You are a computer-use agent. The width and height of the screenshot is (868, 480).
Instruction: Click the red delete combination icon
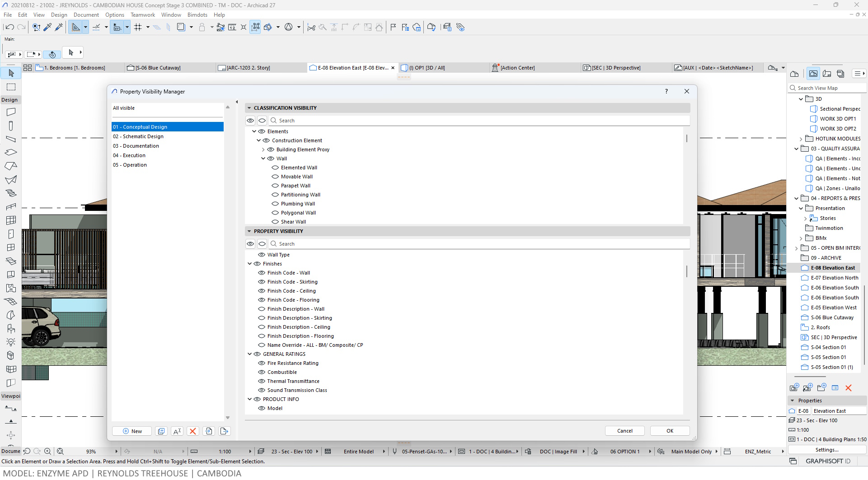pyautogui.click(x=193, y=431)
